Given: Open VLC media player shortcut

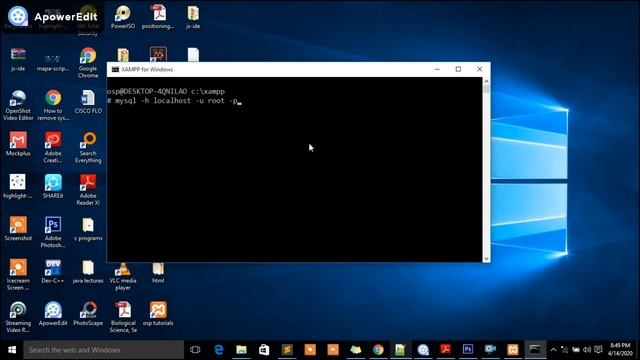Looking at the screenshot, I should click(123, 277).
